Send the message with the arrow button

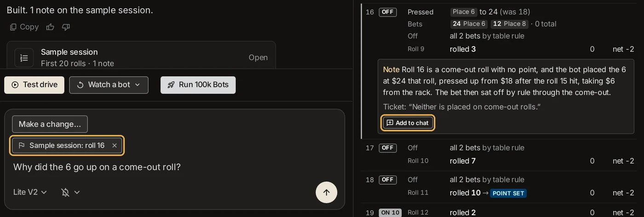(327, 193)
